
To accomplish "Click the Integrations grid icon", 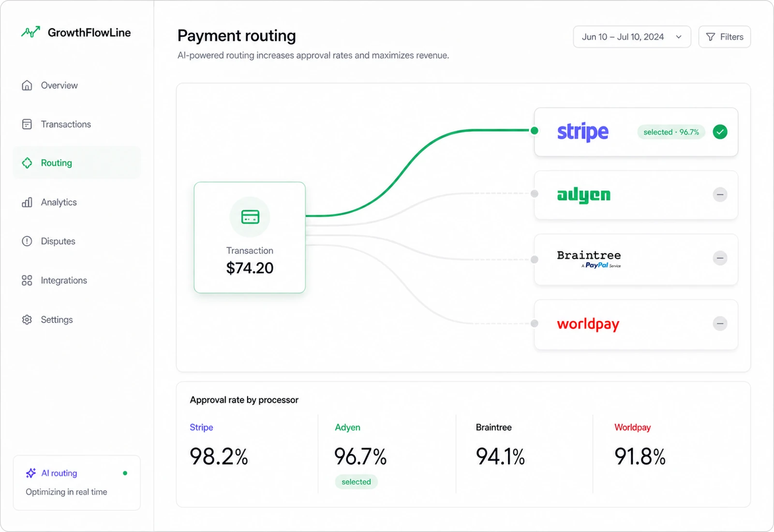I will pos(27,281).
